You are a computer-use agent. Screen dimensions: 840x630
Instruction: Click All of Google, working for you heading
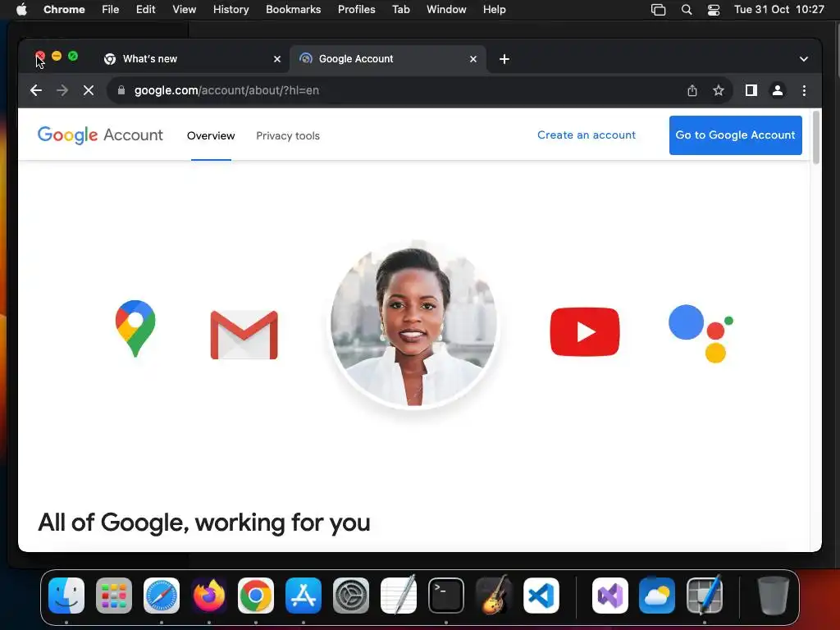[x=204, y=523]
